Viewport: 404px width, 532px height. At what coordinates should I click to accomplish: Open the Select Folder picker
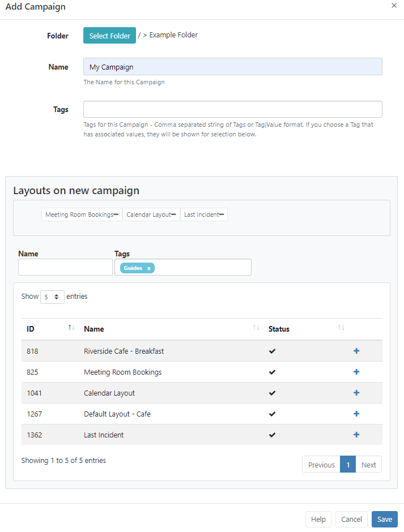109,35
